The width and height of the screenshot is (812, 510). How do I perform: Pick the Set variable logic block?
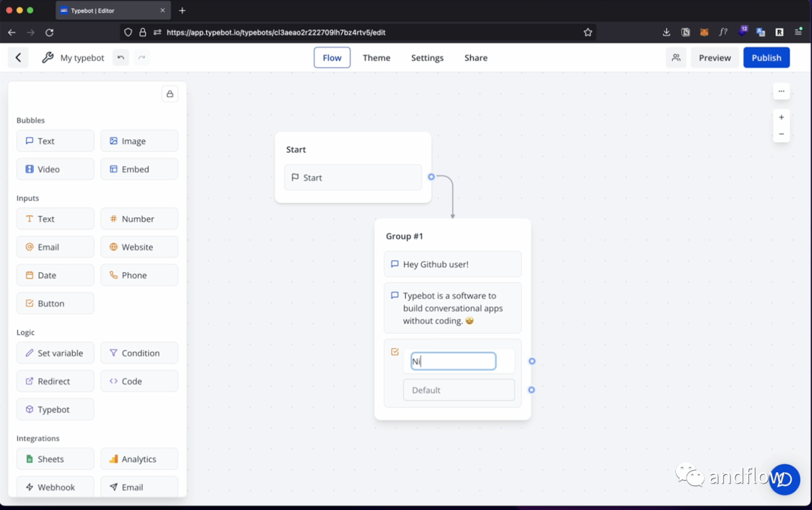pos(56,353)
